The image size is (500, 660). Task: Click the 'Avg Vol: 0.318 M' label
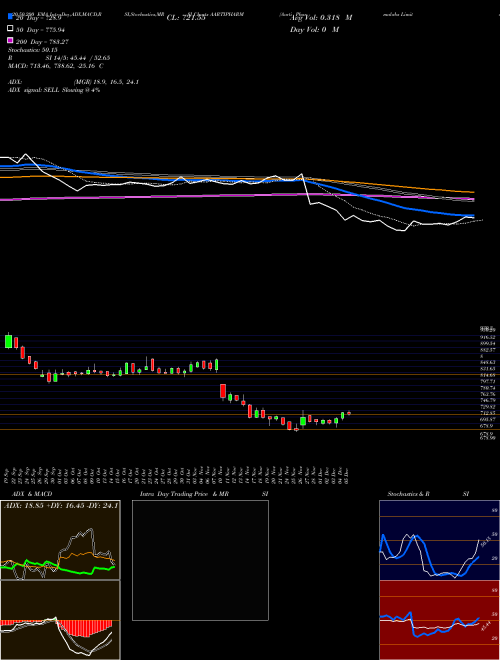click(321, 18)
